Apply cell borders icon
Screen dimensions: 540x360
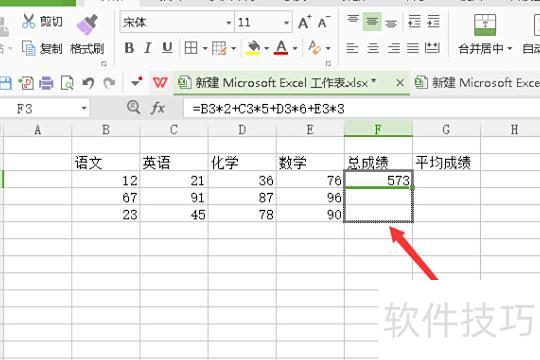[x=191, y=48]
